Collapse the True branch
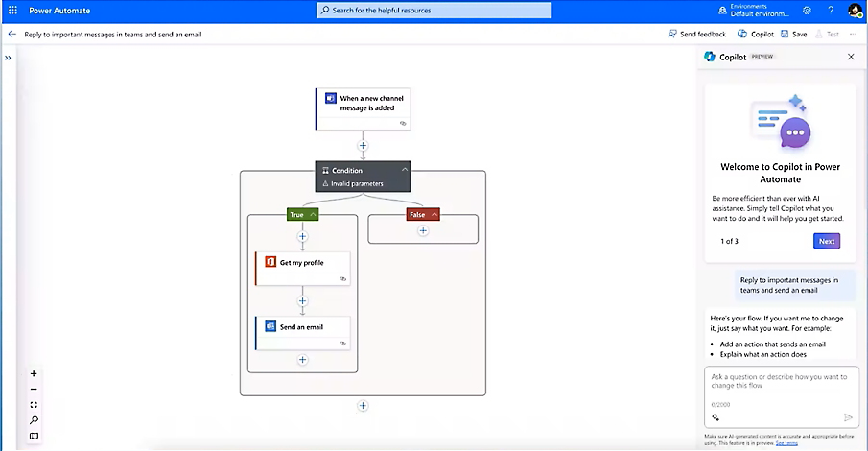Screen dimensions: 868x451 pos(313,215)
